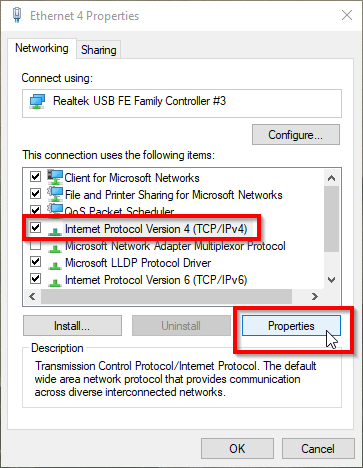Open Properties for the selected item
Image resolution: width=363 pixels, height=468 pixels.
(291, 326)
